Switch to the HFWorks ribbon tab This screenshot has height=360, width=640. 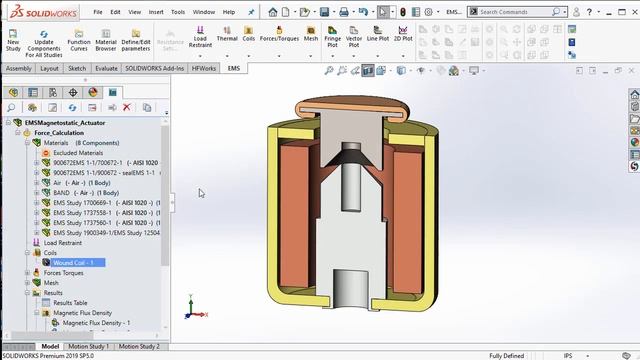click(x=203, y=68)
